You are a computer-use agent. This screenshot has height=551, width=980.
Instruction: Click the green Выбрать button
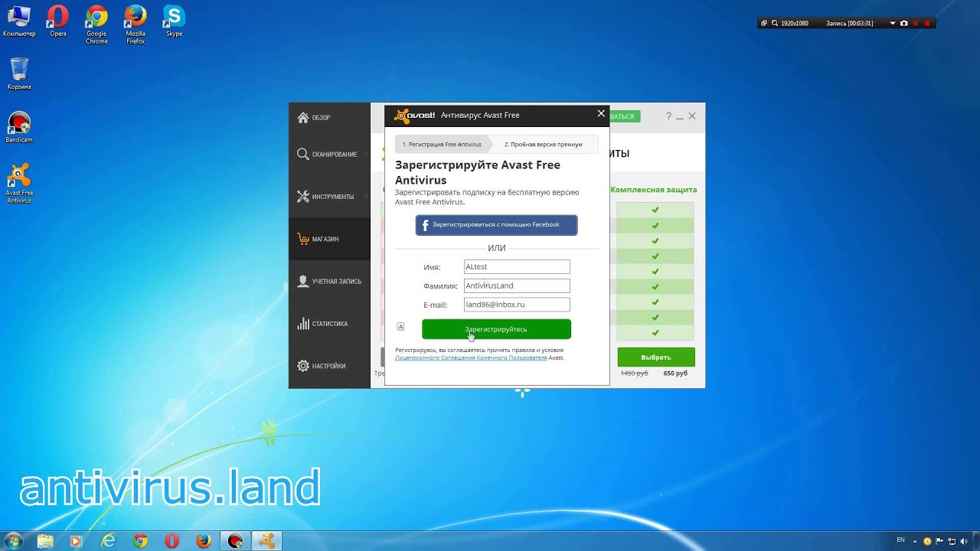coord(656,357)
